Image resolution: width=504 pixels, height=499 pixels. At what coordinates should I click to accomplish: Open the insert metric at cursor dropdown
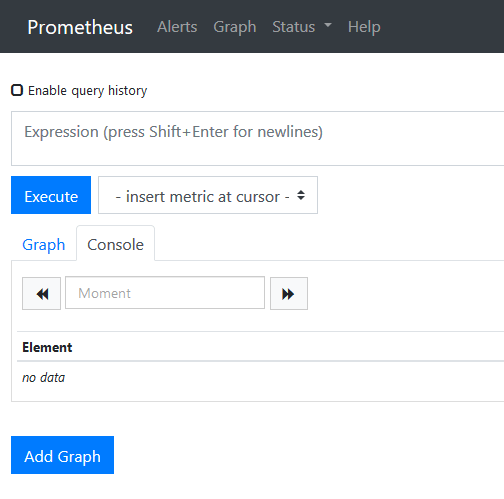click(208, 195)
